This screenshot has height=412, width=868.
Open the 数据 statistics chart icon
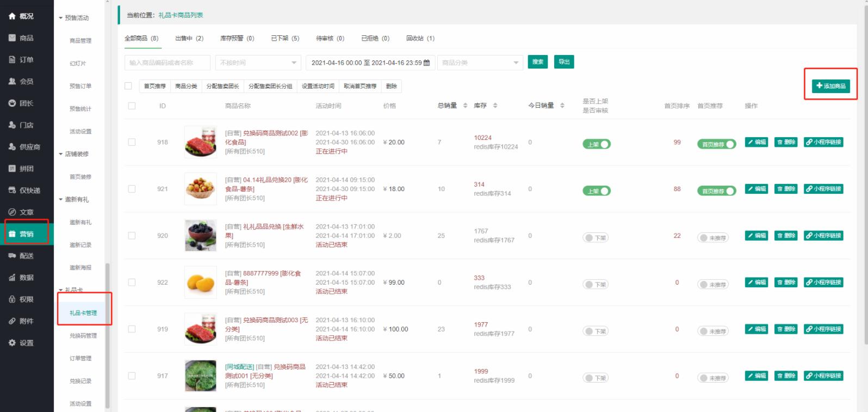[12, 278]
